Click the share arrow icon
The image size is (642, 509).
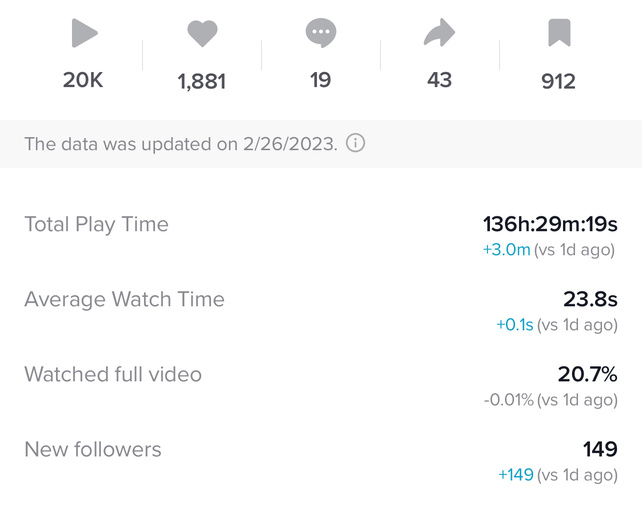(x=439, y=34)
